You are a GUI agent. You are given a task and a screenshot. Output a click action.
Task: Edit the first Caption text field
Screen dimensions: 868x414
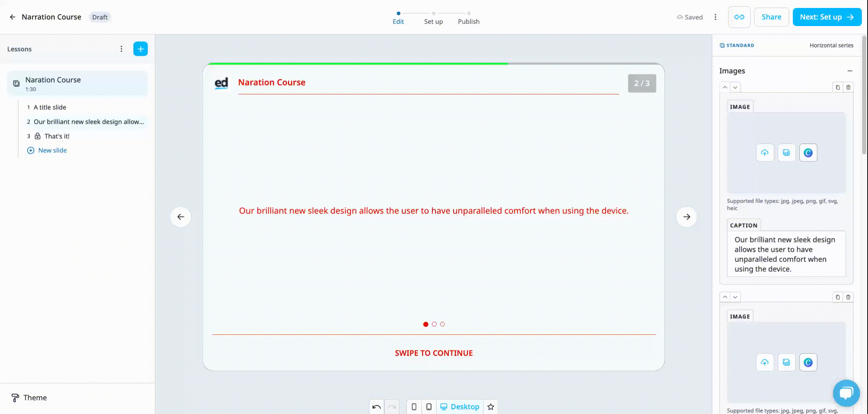tap(786, 254)
